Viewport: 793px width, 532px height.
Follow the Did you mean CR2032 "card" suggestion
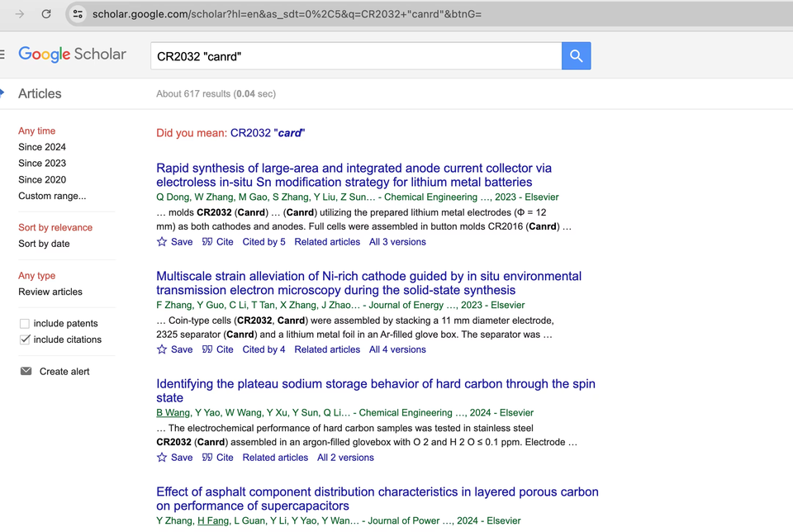click(268, 133)
